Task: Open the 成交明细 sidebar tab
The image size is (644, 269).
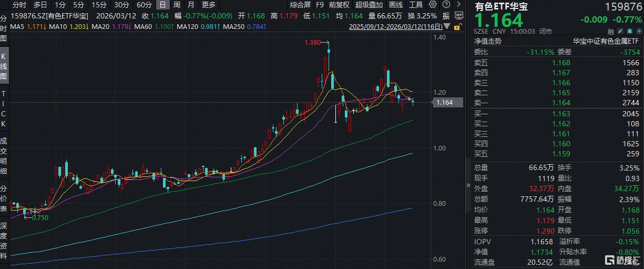Action: click(x=4, y=156)
